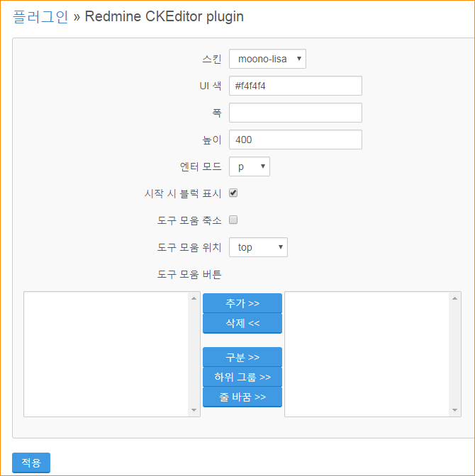Image resolution: width=475 pixels, height=476 pixels.
Task: Open the 스킨 moono-lisa dropdown
Action: tap(267, 59)
